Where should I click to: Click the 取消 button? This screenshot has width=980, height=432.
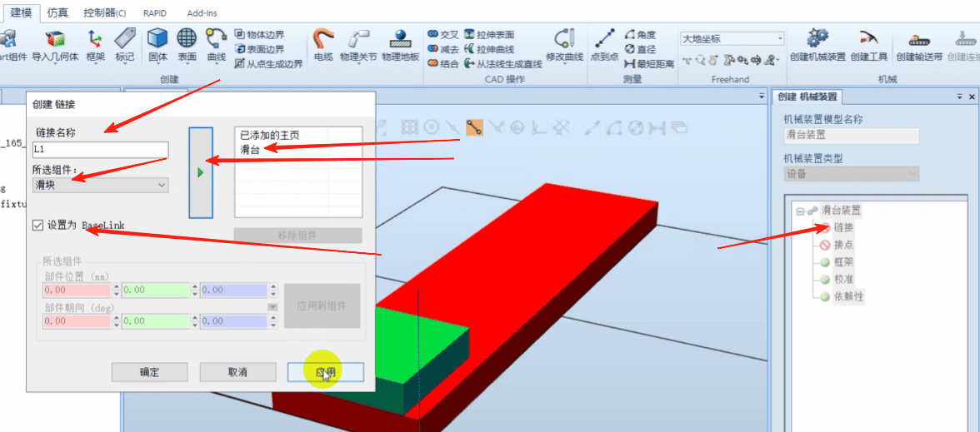pyautogui.click(x=237, y=372)
